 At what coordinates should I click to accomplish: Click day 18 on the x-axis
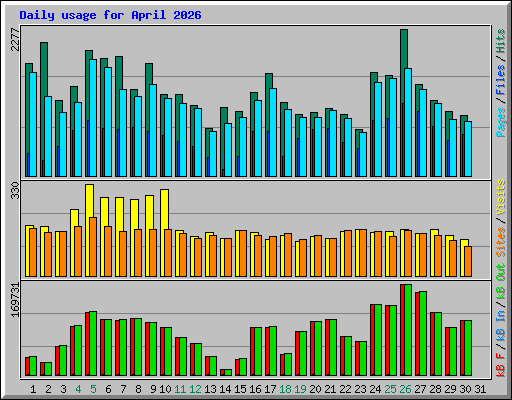coord(285,389)
